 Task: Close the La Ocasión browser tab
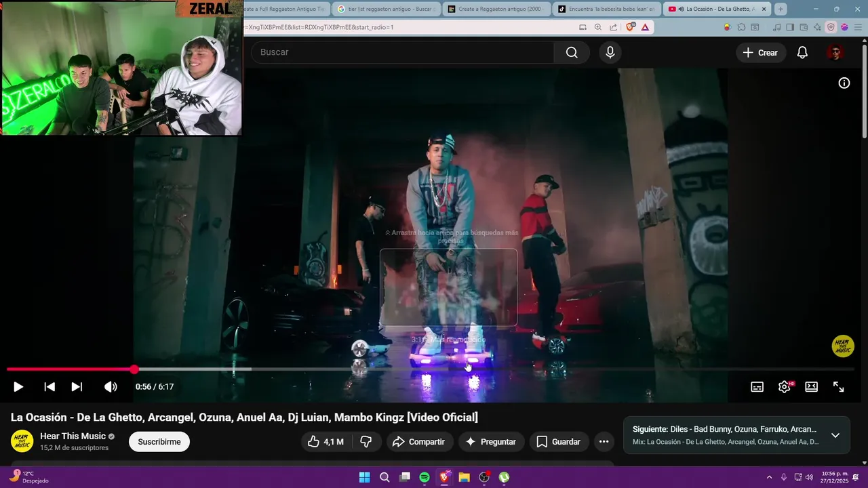coord(764,9)
